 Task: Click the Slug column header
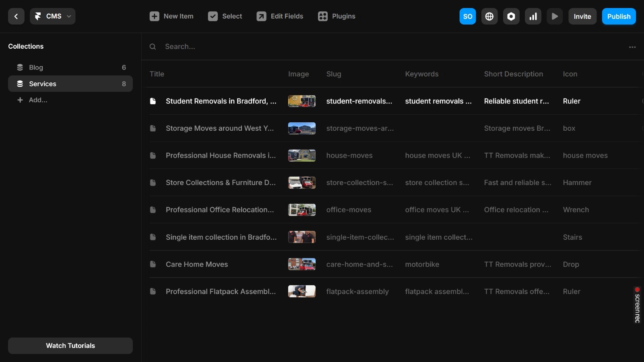[334, 74]
